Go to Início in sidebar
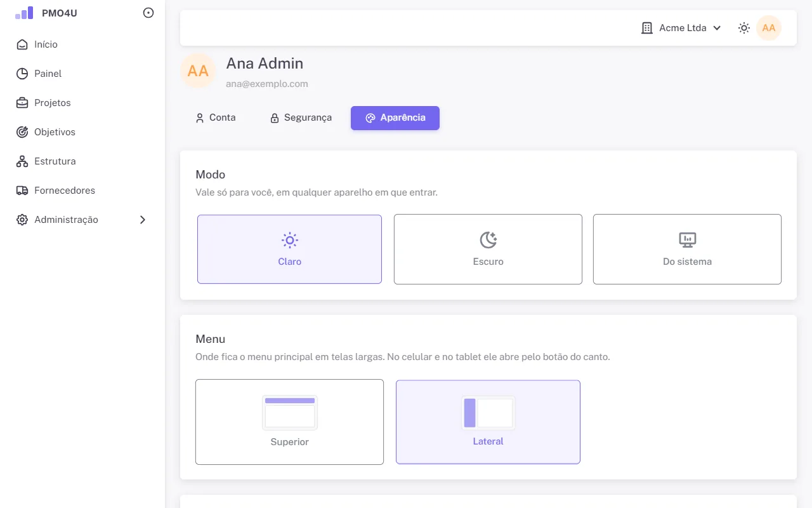Viewport: 812px width, 508px height. [x=82, y=44]
